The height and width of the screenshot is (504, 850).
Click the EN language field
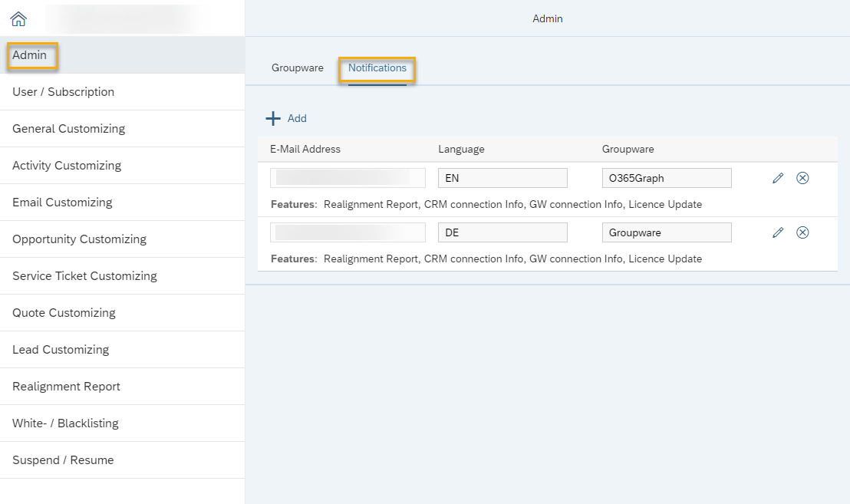point(502,178)
